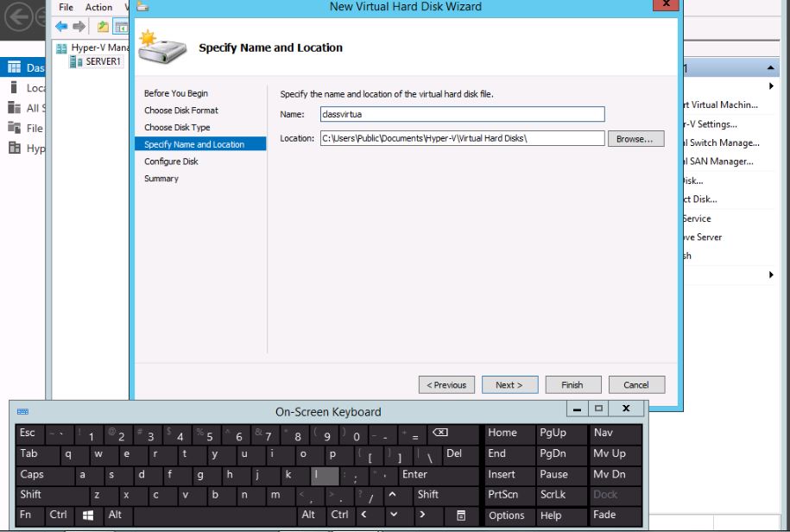Click the Browse... button

point(635,138)
